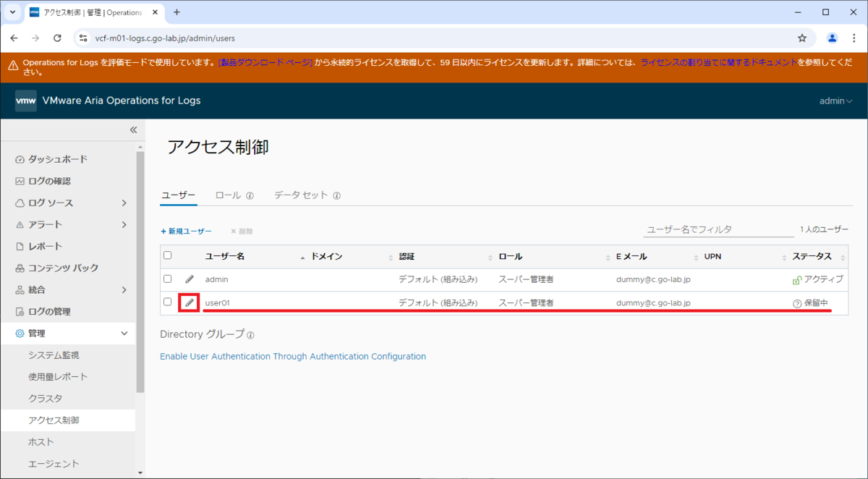The image size is (868, 479).
Task: Switch to the データ セット tab
Action: tap(302, 195)
